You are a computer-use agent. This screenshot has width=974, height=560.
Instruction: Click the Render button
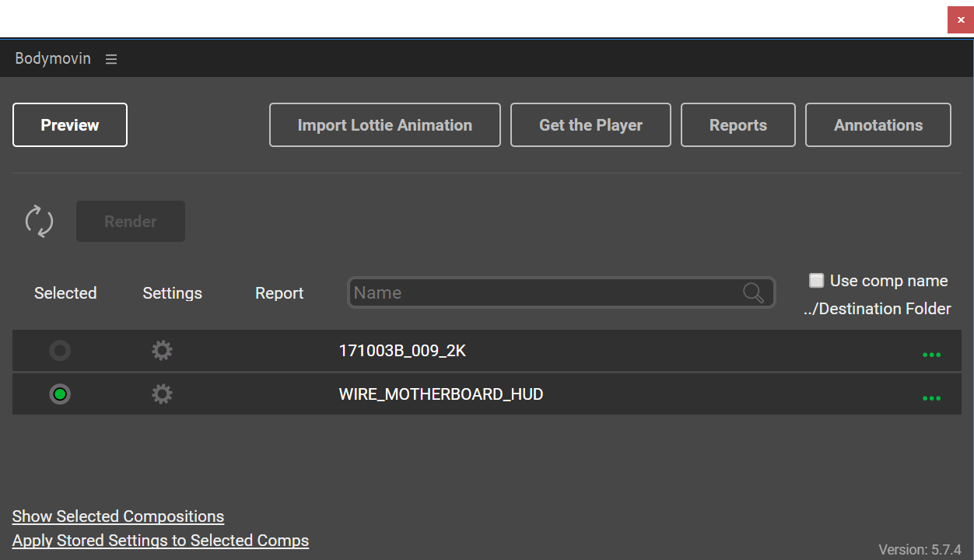pos(131,222)
